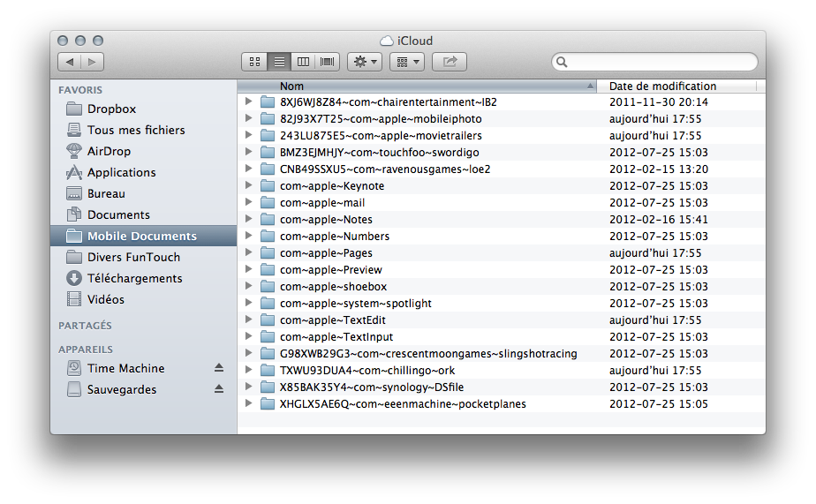
Task: Open the item arrangement dropdown
Action: [x=407, y=62]
